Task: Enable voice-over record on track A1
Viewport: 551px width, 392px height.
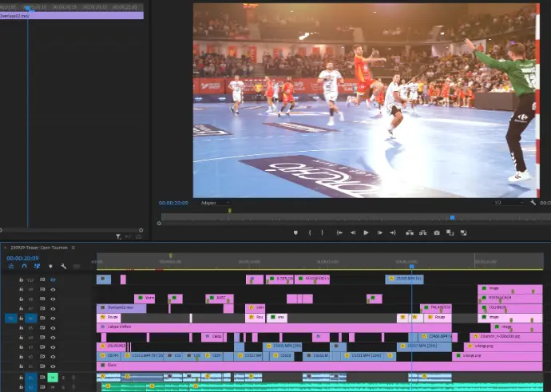Action: click(x=73, y=378)
